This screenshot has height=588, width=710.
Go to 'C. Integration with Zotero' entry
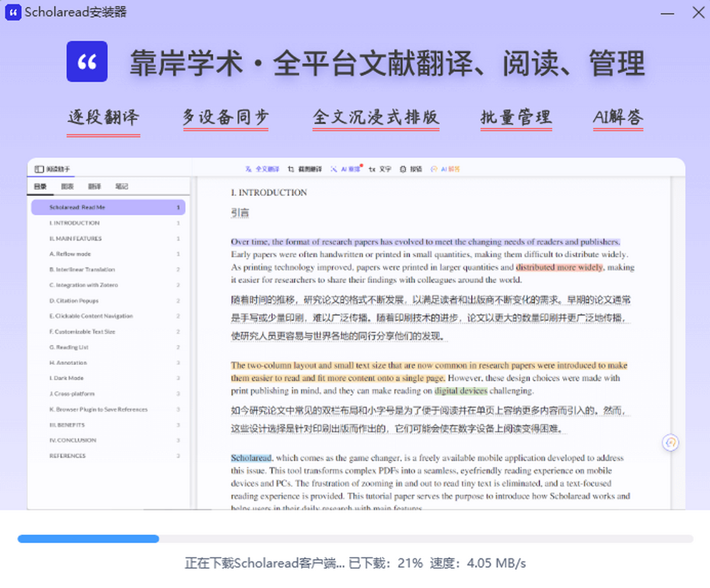(83, 285)
